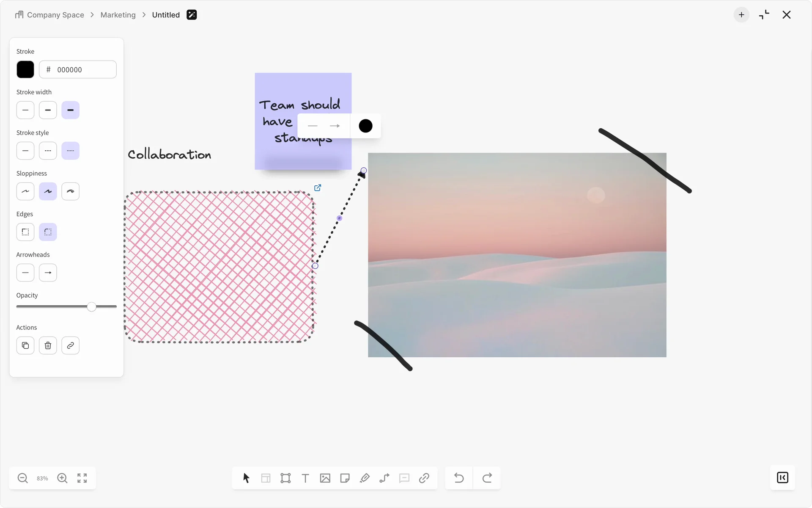Go to Marketing breadcrumb
This screenshot has width=812, height=508.
coord(118,15)
